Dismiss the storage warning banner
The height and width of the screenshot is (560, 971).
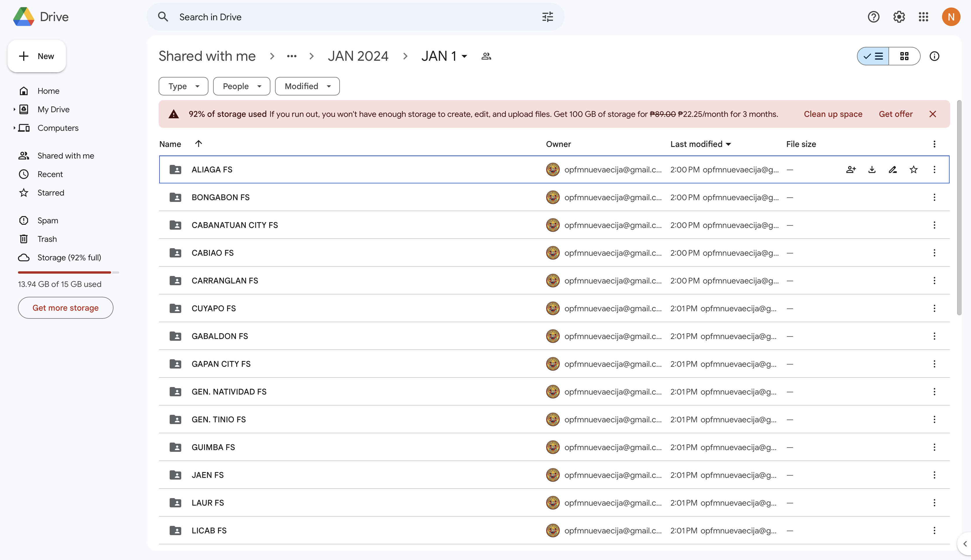click(x=932, y=114)
